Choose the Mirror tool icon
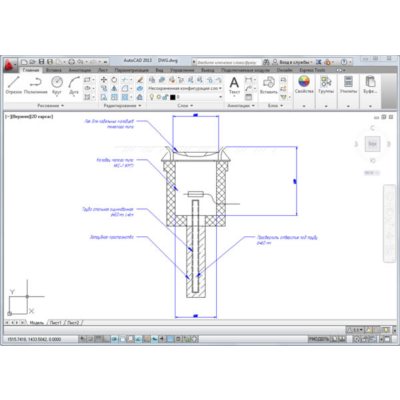The width and height of the screenshot is (400, 400). (114, 88)
